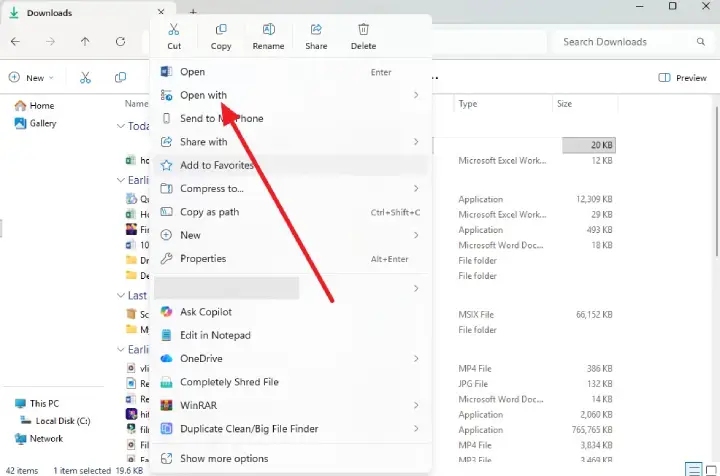Select Compress to... option

coord(292,189)
